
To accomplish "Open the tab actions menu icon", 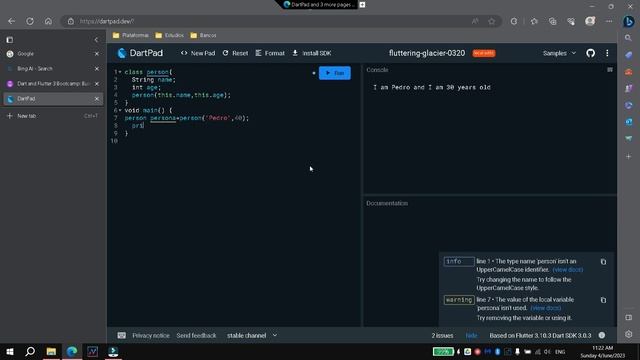I will 9,40.
